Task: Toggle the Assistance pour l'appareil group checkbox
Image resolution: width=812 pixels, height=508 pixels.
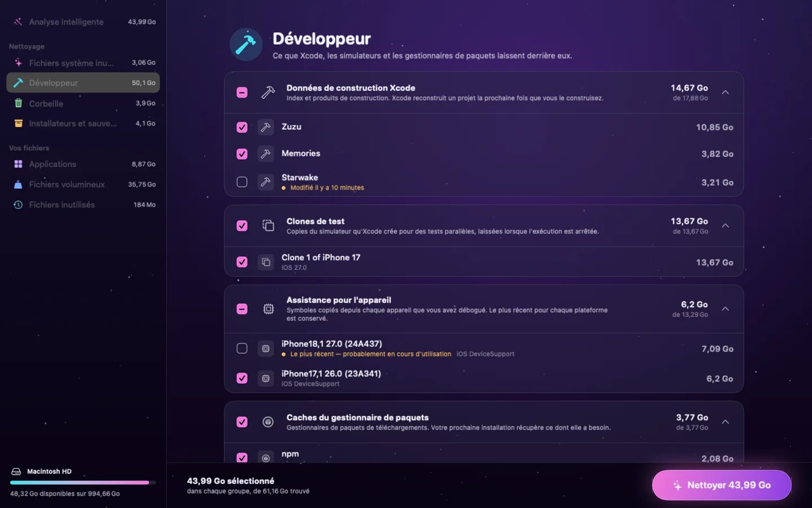Action: (242, 309)
